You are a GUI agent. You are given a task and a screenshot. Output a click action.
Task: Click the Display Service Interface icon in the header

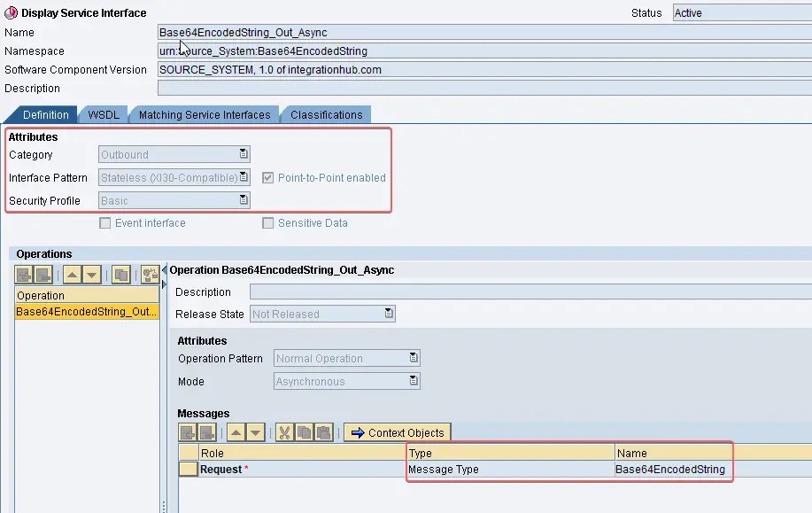[10, 12]
